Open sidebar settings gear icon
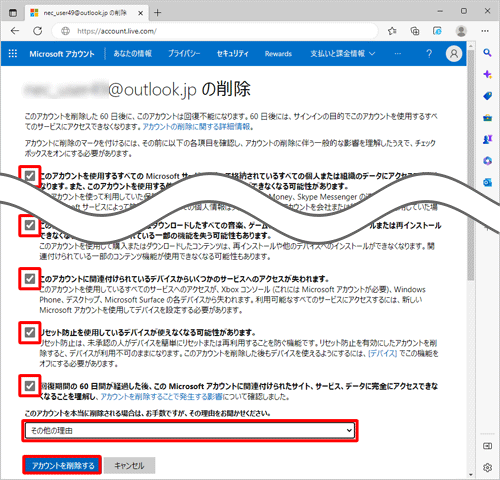Screen dimensions: 500x480 [x=487, y=468]
